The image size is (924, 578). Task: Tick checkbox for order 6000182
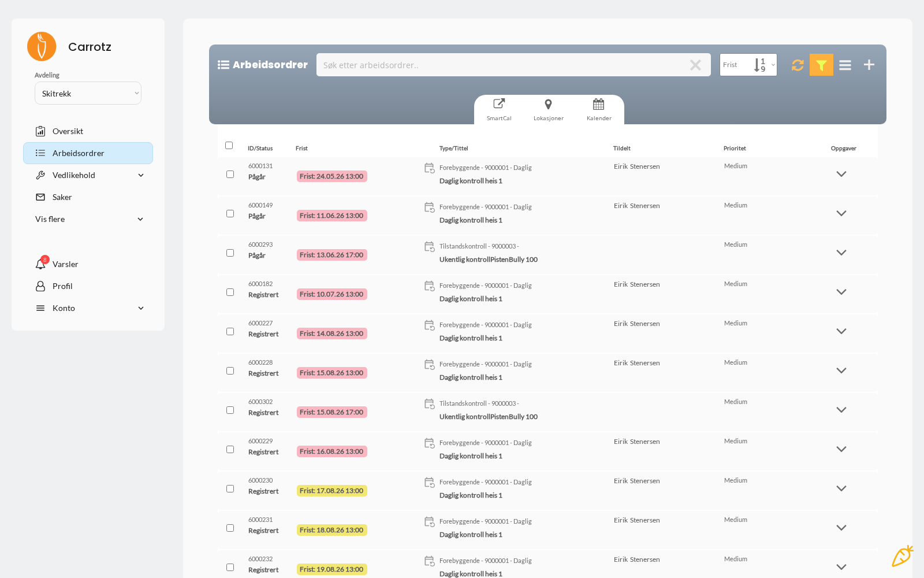point(230,292)
